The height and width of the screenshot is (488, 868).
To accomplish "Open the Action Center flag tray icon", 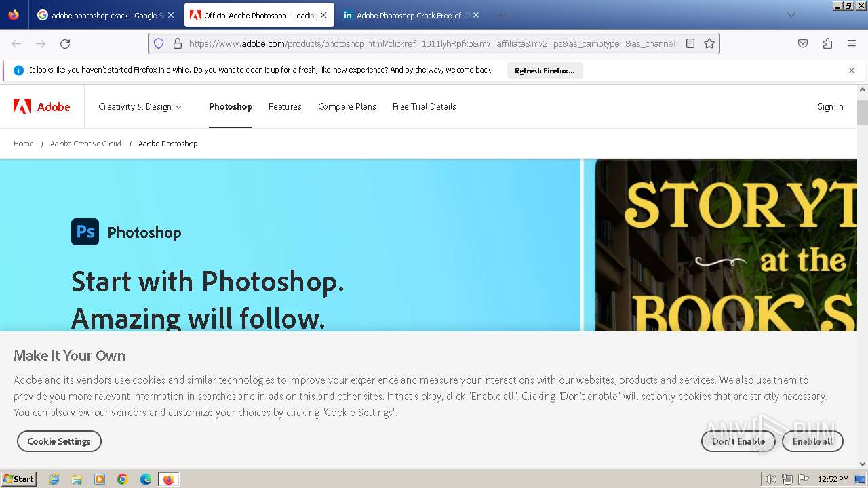I will pos(804,479).
